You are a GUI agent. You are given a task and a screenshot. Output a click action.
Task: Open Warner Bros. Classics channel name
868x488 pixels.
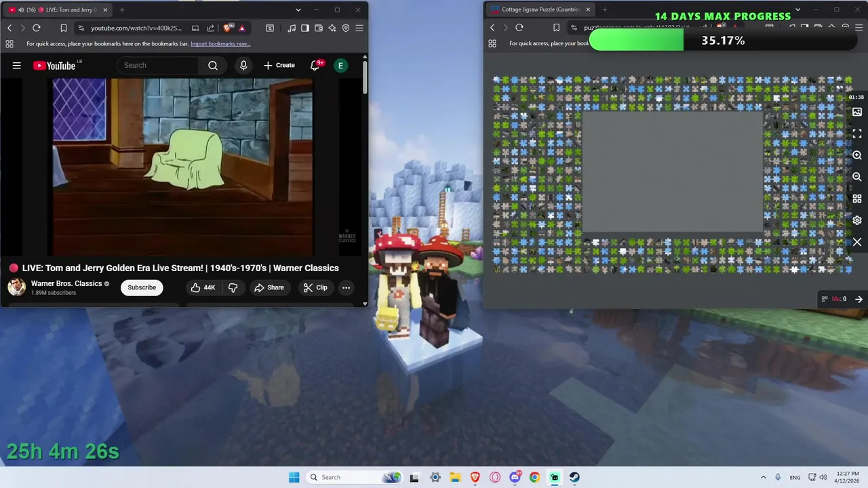pos(66,283)
